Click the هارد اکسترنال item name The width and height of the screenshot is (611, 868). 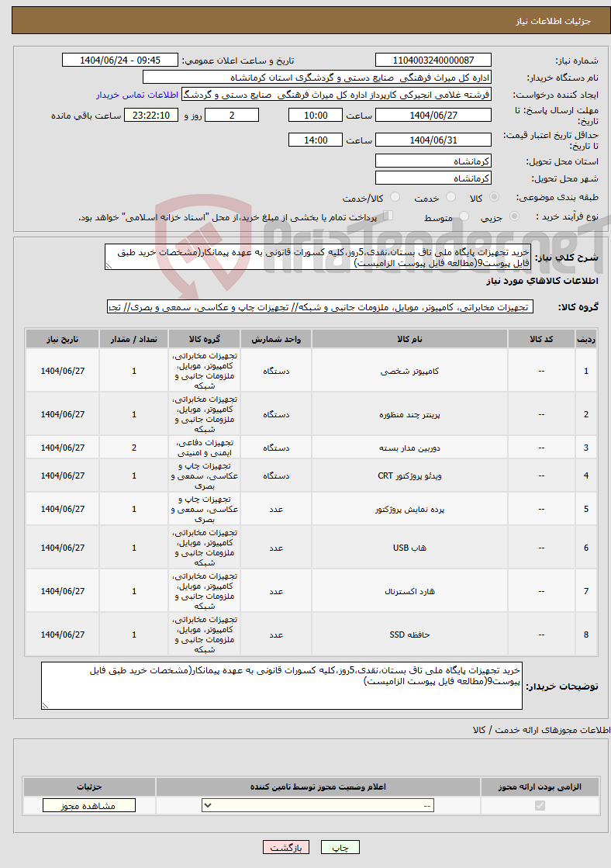[x=409, y=591]
